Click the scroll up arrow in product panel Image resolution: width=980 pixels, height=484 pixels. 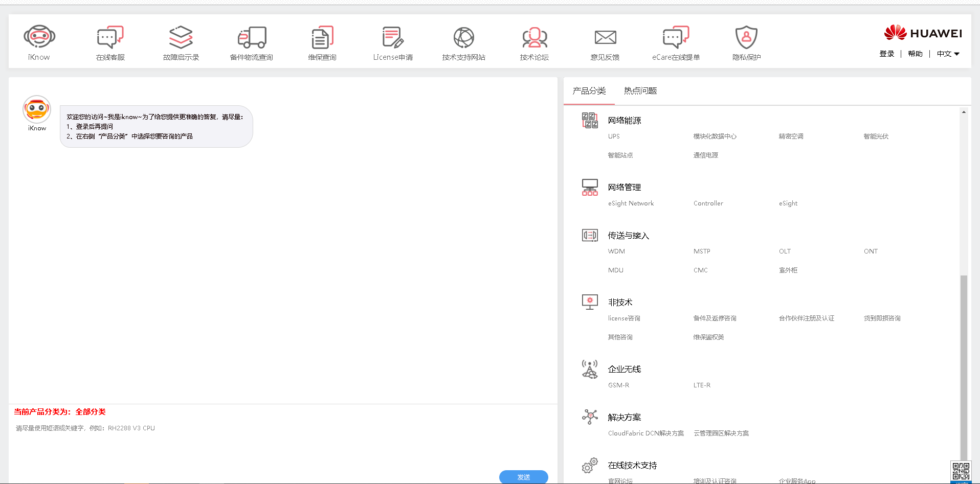964,112
